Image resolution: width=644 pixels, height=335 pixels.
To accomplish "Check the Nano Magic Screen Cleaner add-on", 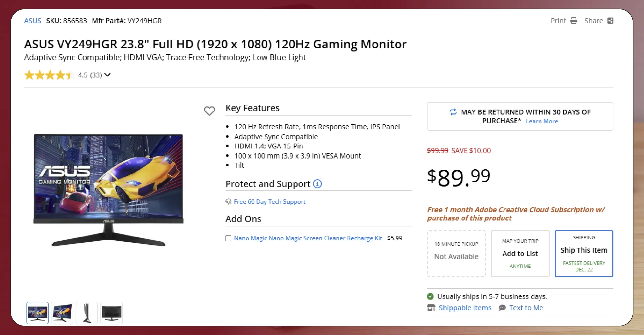I will (228, 238).
